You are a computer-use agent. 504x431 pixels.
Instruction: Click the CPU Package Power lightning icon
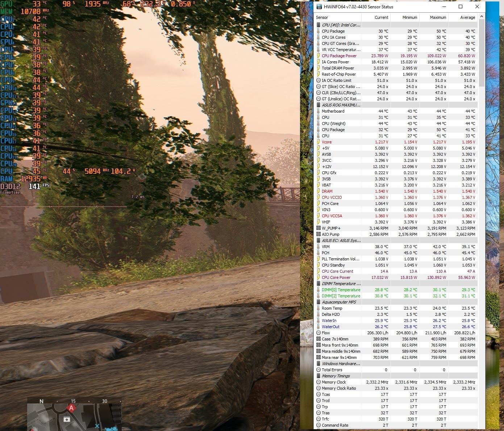click(318, 56)
